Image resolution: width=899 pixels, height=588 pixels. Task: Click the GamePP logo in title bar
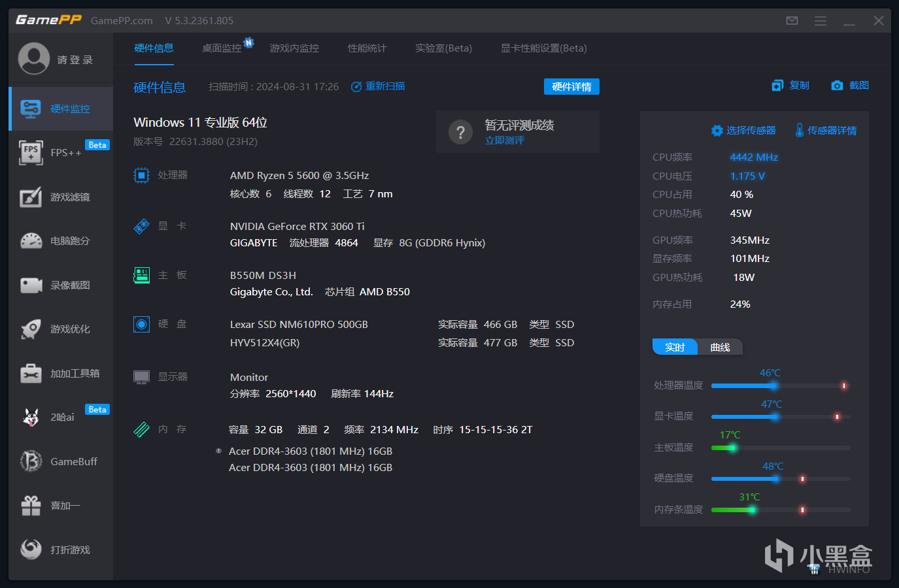click(48, 20)
